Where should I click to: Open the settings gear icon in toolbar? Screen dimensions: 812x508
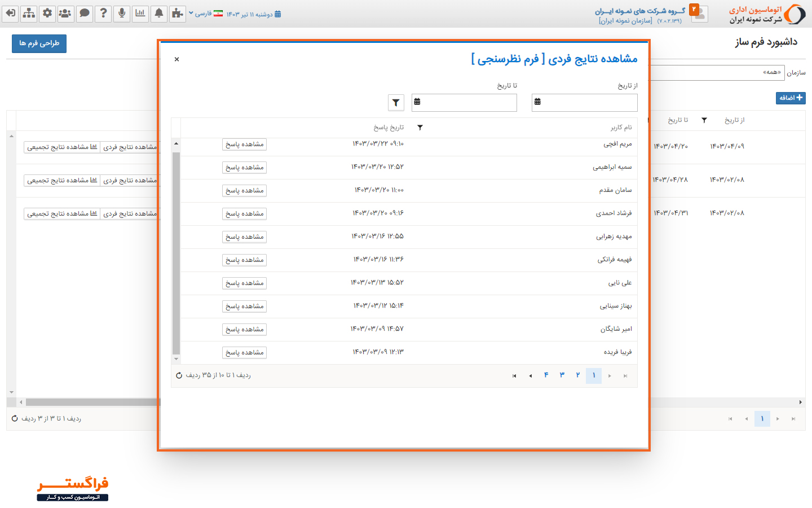(47, 14)
